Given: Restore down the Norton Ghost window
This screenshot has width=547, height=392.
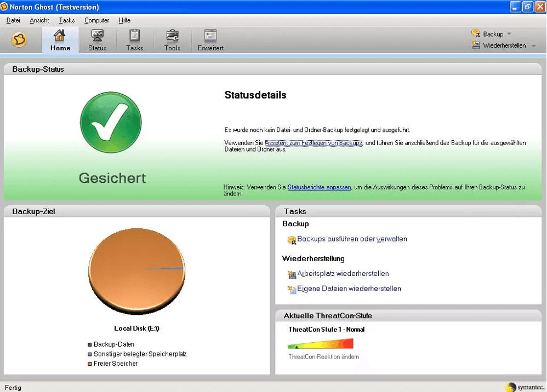Looking at the screenshot, I should pyautogui.click(x=527, y=7).
